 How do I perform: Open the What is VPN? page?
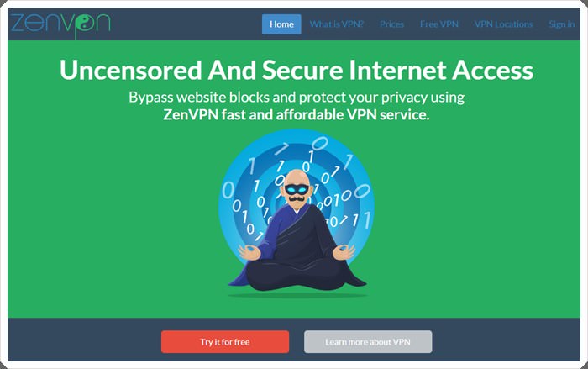[337, 24]
